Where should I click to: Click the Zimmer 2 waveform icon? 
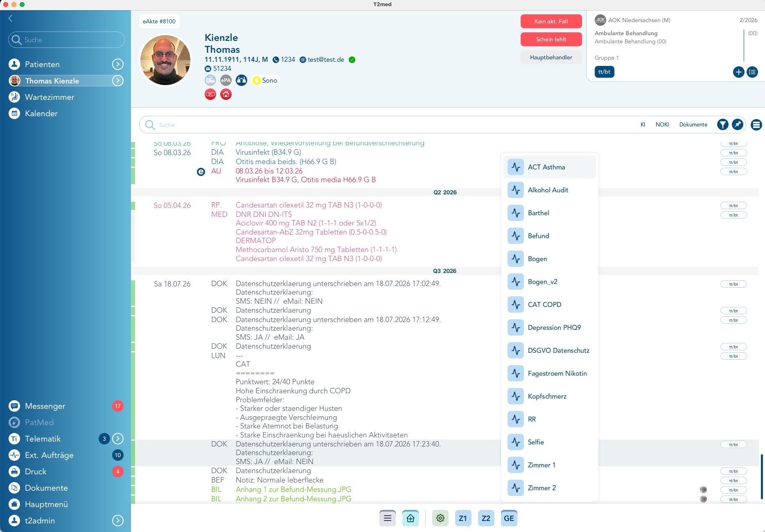(516, 488)
